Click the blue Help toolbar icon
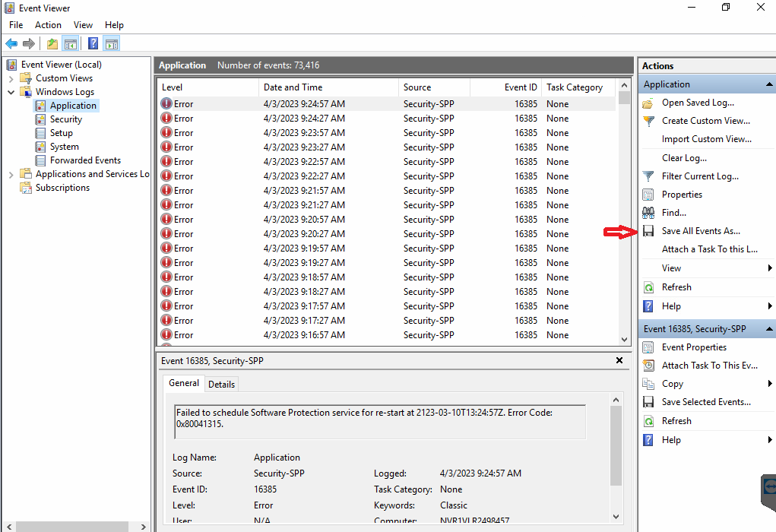Image resolution: width=776 pixels, height=532 pixels. click(x=93, y=44)
